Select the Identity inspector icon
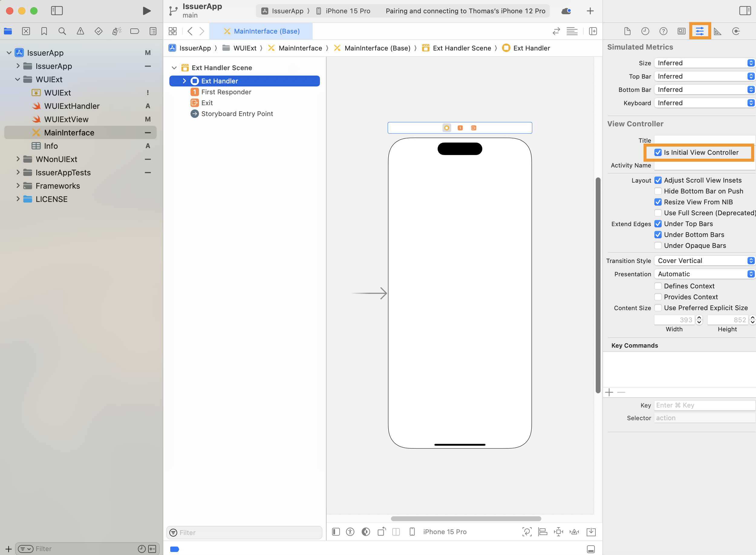The height and width of the screenshot is (555, 756). click(x=682, y=31)
